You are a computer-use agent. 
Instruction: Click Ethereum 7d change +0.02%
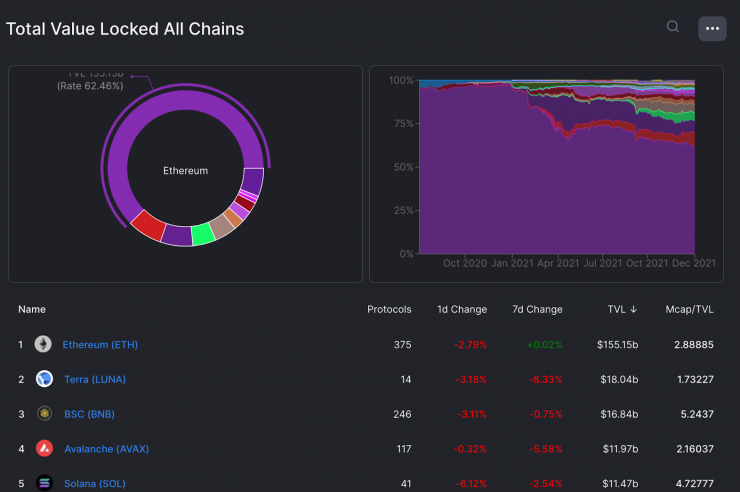click(545, 345)
